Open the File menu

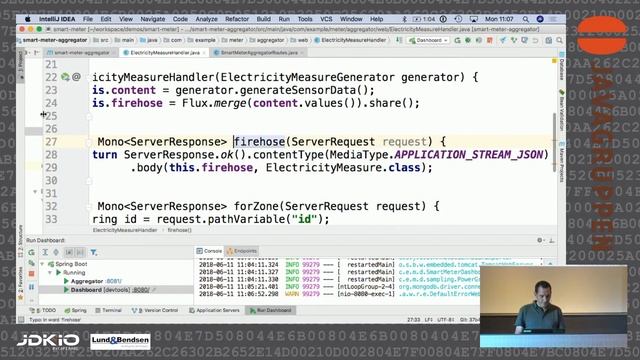(88, 19)
